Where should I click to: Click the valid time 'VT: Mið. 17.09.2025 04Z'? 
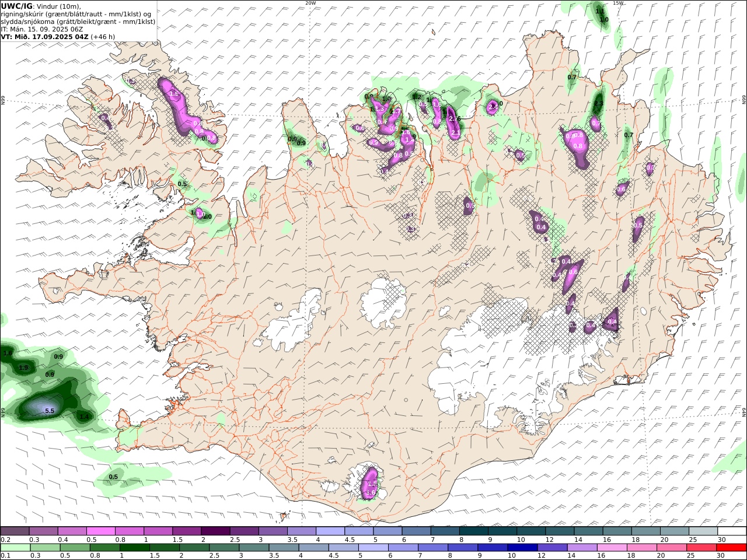click(44, 37)
